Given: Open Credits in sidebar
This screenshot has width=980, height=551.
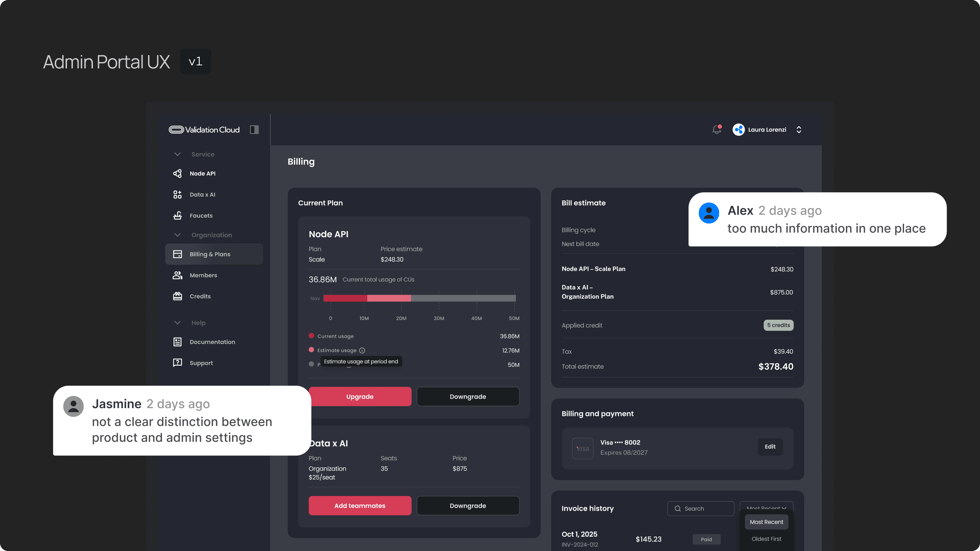Looking at the screenshot, I should (x=200, y=296).
